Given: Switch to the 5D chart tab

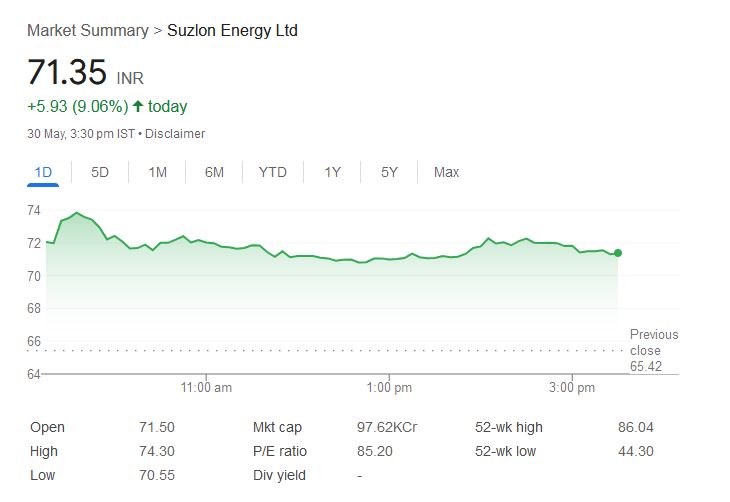Looking at the screenshot, I should point(100,172).
